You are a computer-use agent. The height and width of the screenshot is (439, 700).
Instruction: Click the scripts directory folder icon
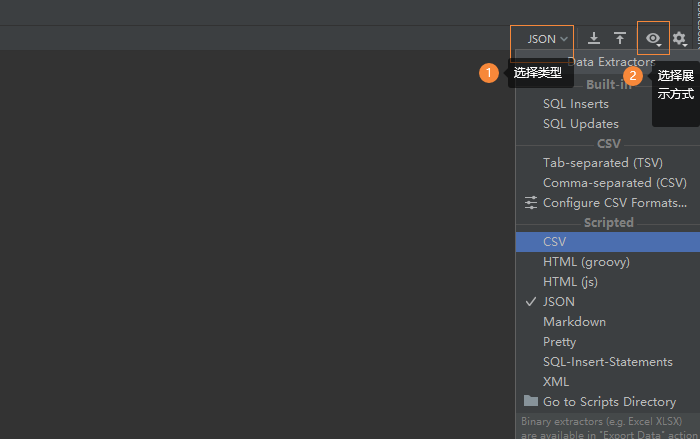(x=531, y=401)
